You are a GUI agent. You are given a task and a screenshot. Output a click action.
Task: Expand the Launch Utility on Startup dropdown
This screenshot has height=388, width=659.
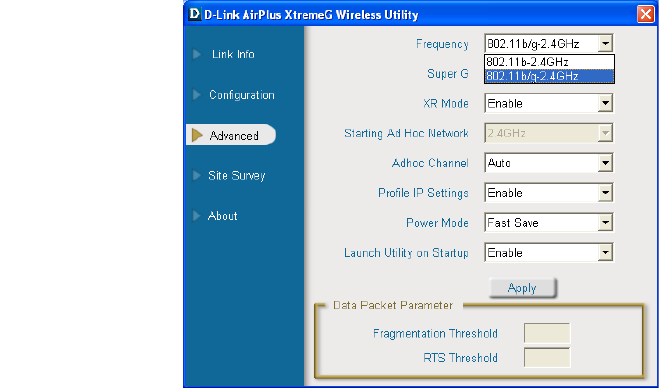coord(605,252)
